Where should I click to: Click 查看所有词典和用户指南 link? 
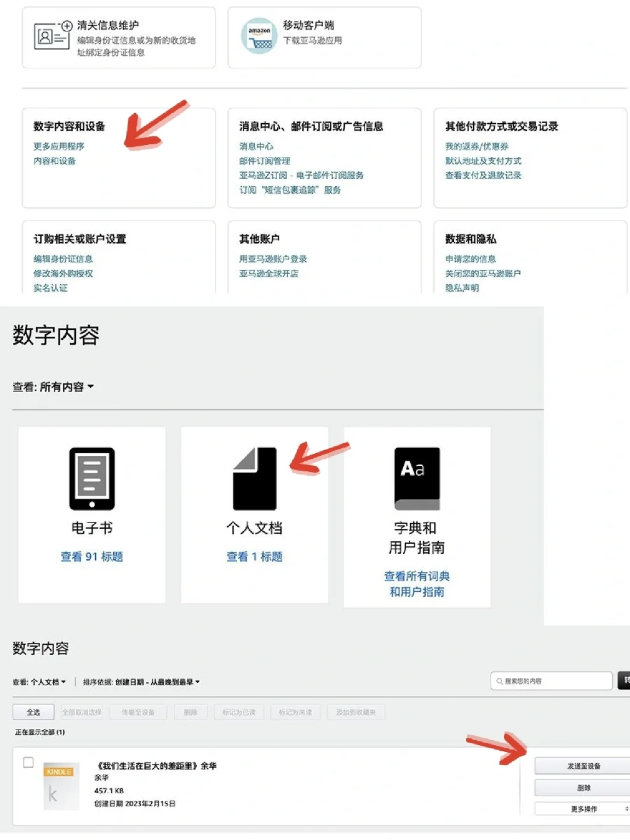416,584
